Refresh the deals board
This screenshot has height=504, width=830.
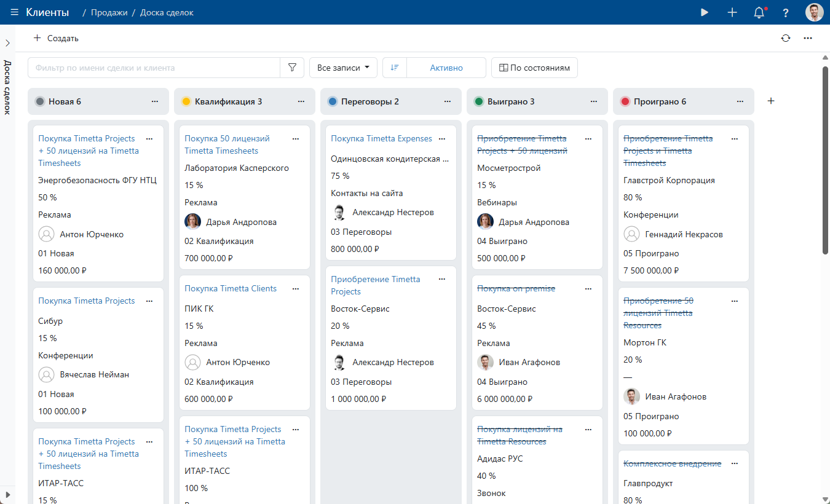[786, 38]
